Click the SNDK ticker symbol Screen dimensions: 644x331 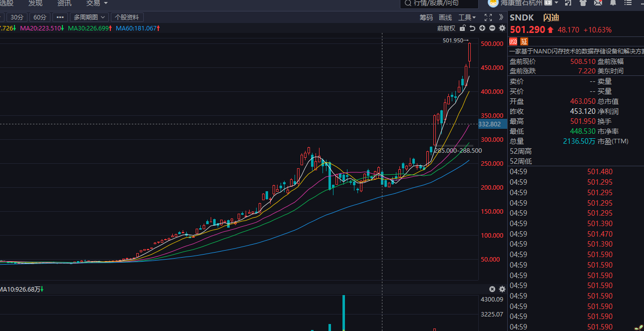[522, 17]
